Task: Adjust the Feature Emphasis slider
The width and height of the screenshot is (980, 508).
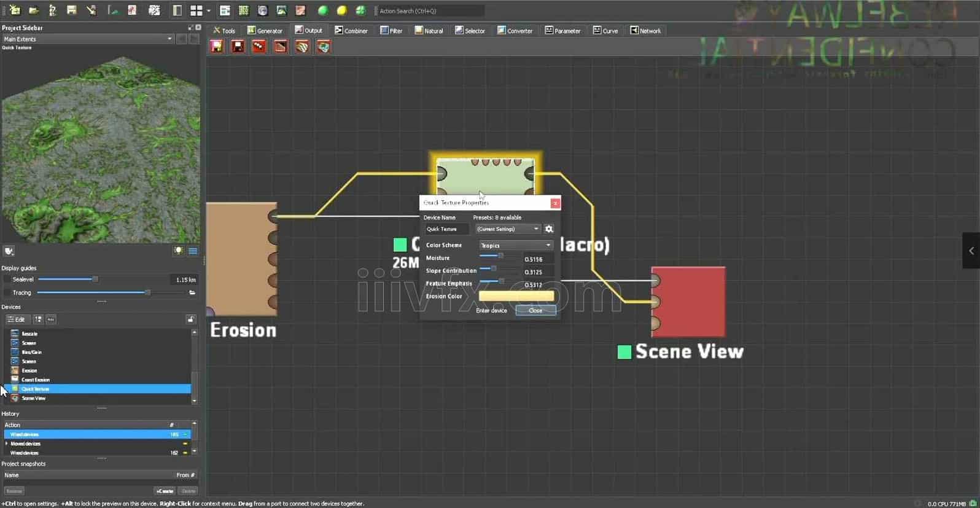Action: [499, 281]
